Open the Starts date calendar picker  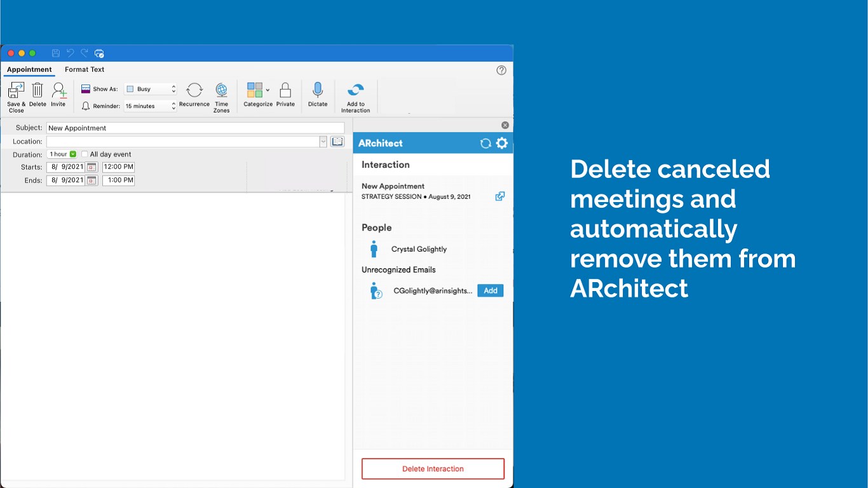point(92,167)
